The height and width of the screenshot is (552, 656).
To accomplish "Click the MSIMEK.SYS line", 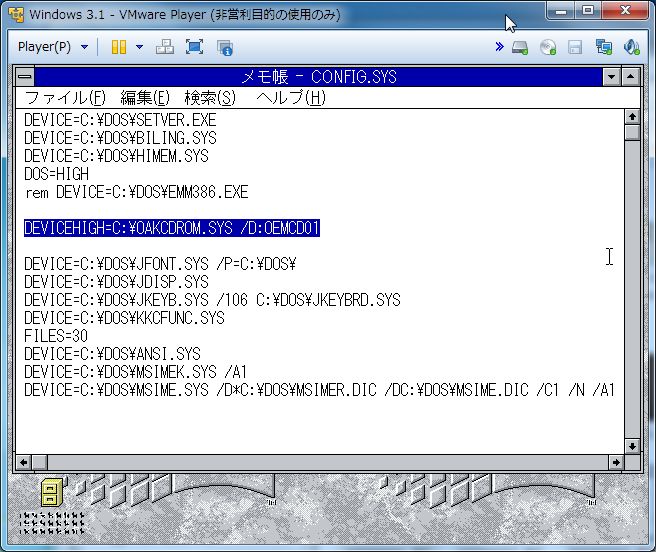I will coord(136,372).
